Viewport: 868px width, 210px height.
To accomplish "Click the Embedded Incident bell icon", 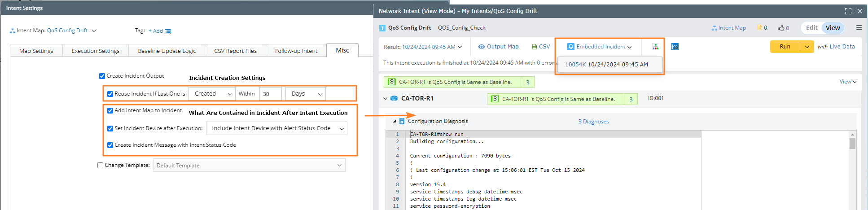I will (x=571, y=47).
